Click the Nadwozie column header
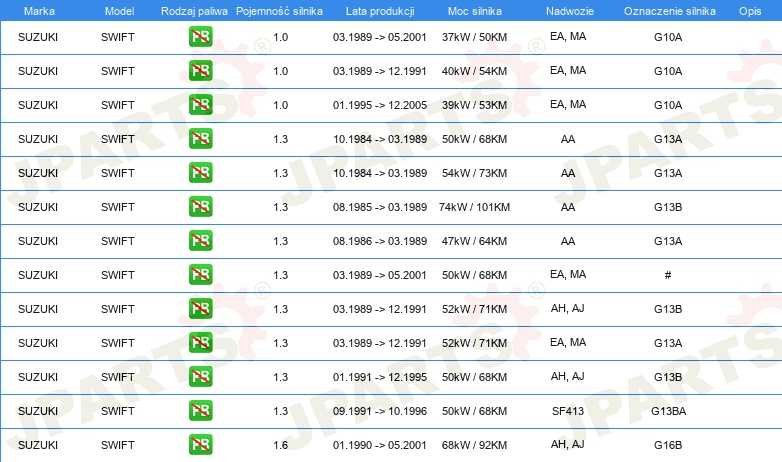This screenshot has height=462, width=782. pyautogui.click(x=570, y=11)
